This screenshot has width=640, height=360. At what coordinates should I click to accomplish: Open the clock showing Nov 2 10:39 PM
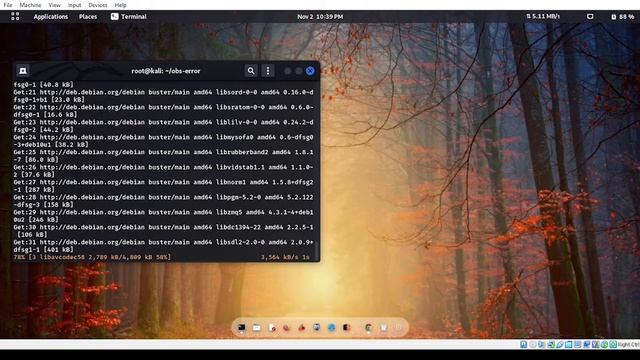point(320,17)
